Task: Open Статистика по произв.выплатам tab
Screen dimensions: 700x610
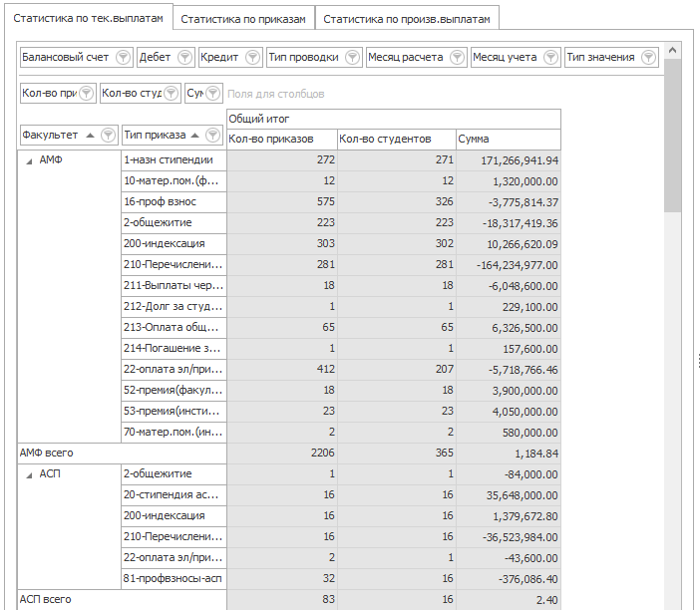Action: (407, 19)
